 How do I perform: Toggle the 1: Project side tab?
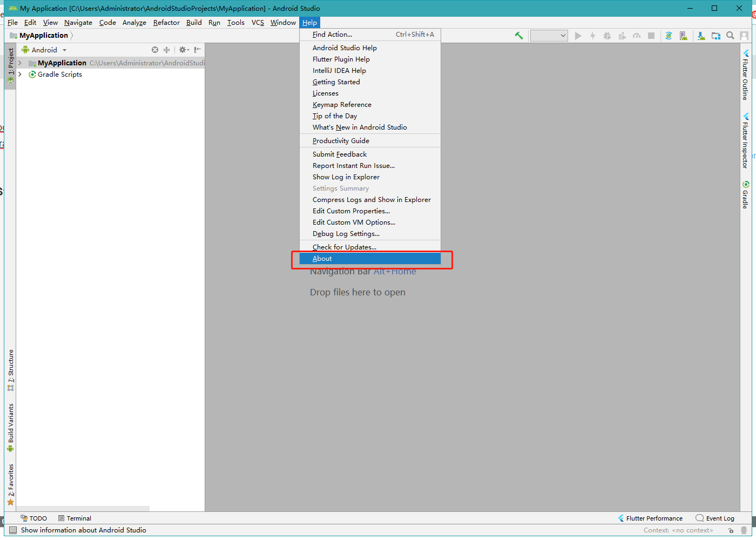click(x=10, y=66)
